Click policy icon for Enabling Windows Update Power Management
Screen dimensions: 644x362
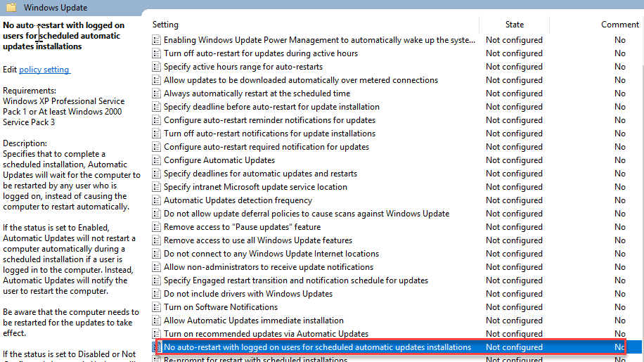tap(156, 40)
